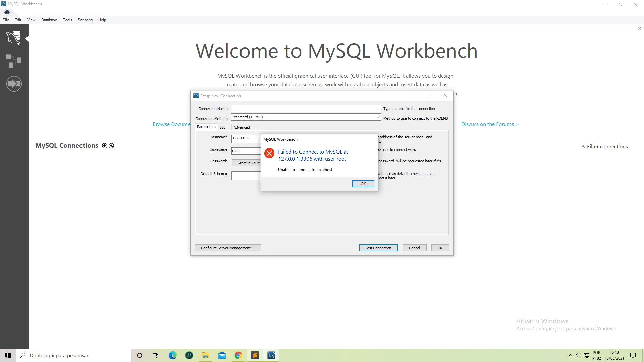
Task: Click the Connection Name input field
Action: 306,109
